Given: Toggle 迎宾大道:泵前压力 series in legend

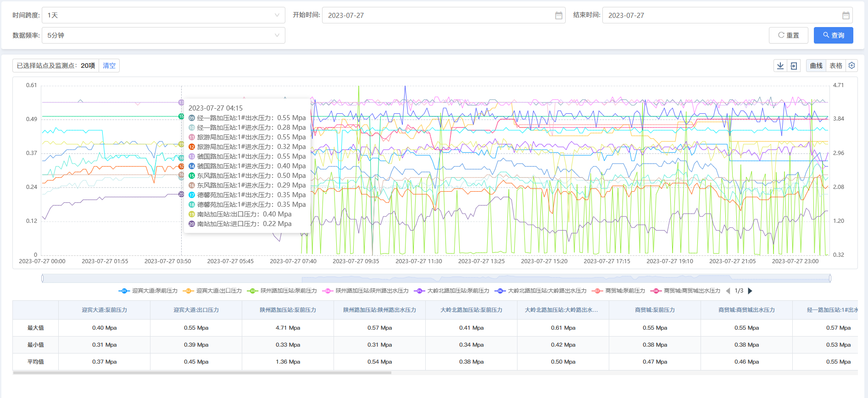Looking at the screenshot, I should click(x=148, y=291).
